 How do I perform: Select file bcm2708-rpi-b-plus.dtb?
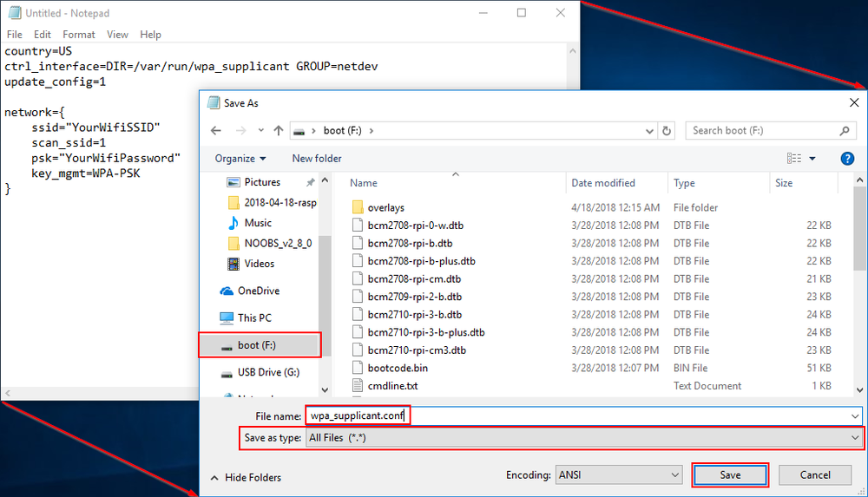(x=414, y=261)
